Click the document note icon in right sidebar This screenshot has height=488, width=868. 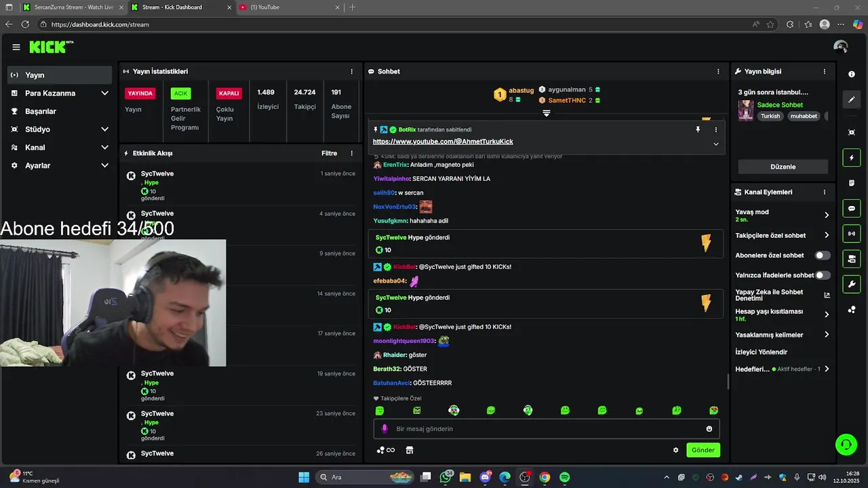pyautogui.click(x=852, y=183)
